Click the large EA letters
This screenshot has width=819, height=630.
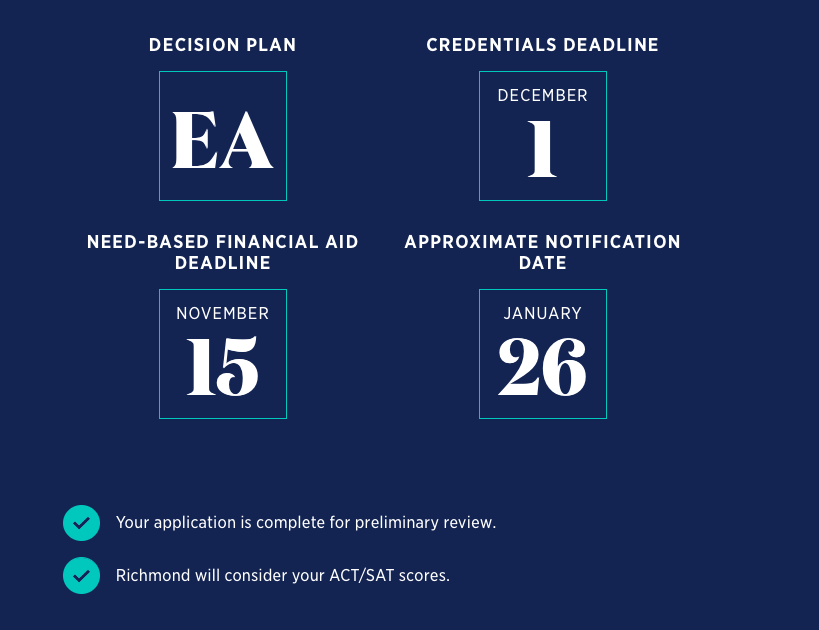pos(223,140)
